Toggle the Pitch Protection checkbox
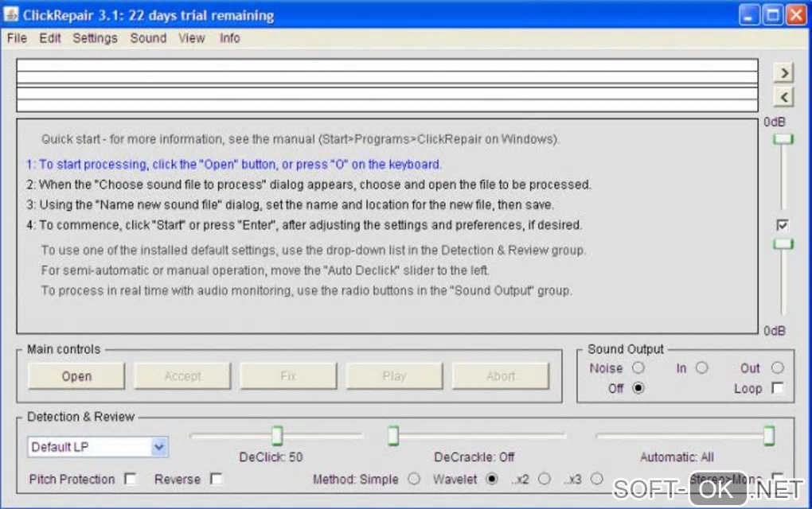This screenshot has width=812, height=509. pos(131,480)
